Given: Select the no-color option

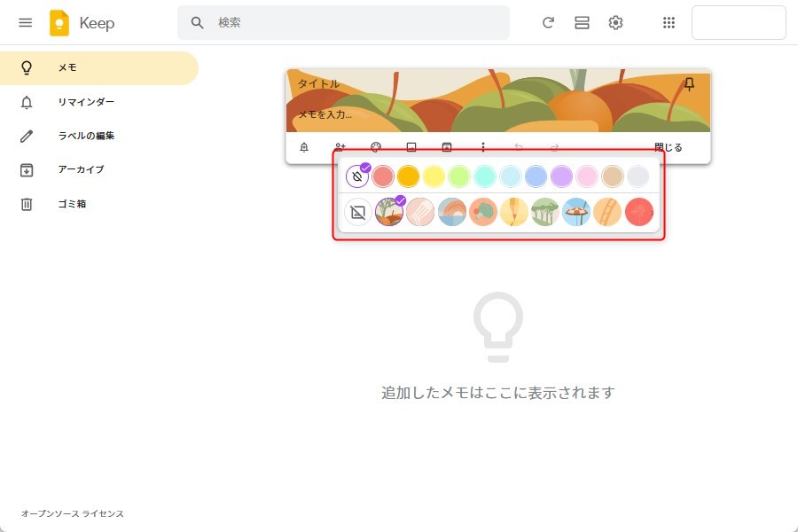Looking at the screenshot, I should point(357,176).
